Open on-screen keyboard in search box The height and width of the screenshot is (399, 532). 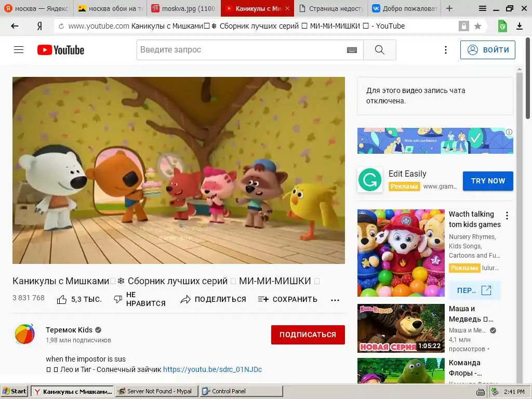coord(352,50)
